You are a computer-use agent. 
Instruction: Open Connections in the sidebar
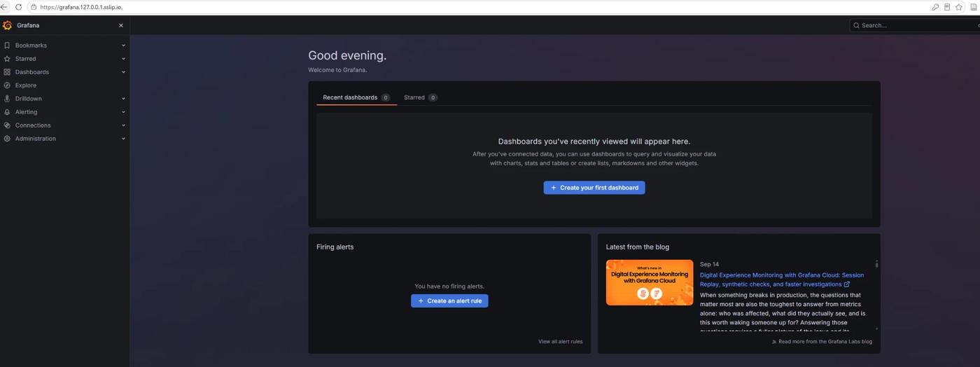coord(33,125)
